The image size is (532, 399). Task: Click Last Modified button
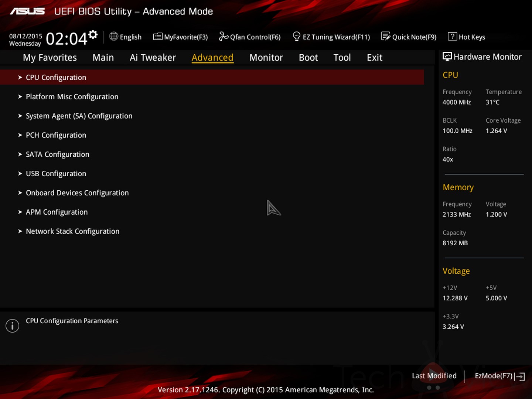[434, 376]
